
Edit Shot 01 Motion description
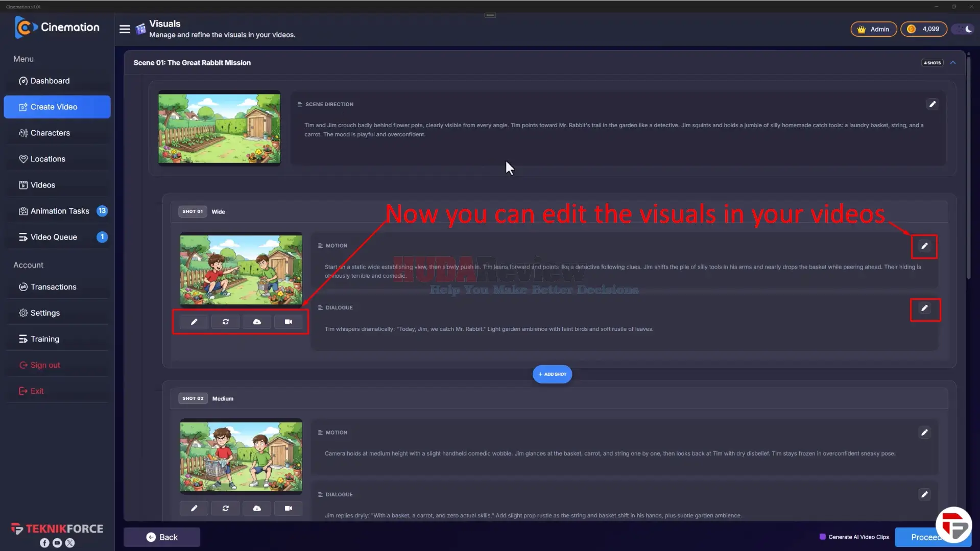click(x=924, y=246)
